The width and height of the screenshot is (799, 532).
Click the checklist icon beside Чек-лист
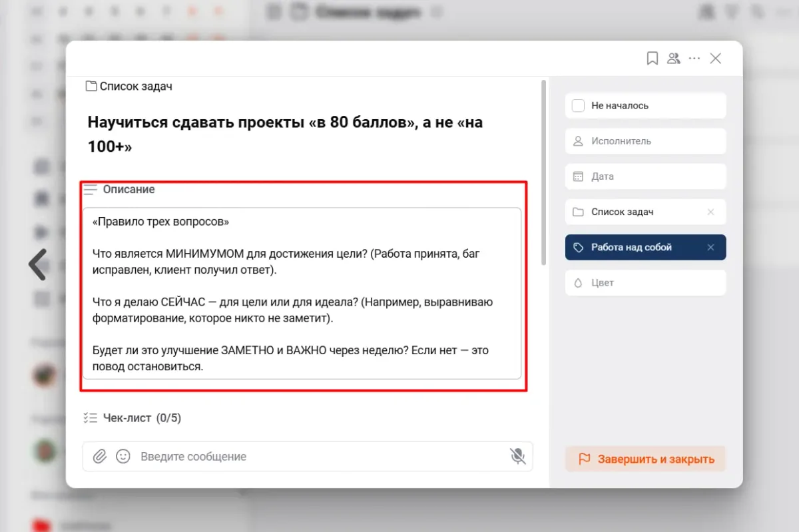coord(90,418)
